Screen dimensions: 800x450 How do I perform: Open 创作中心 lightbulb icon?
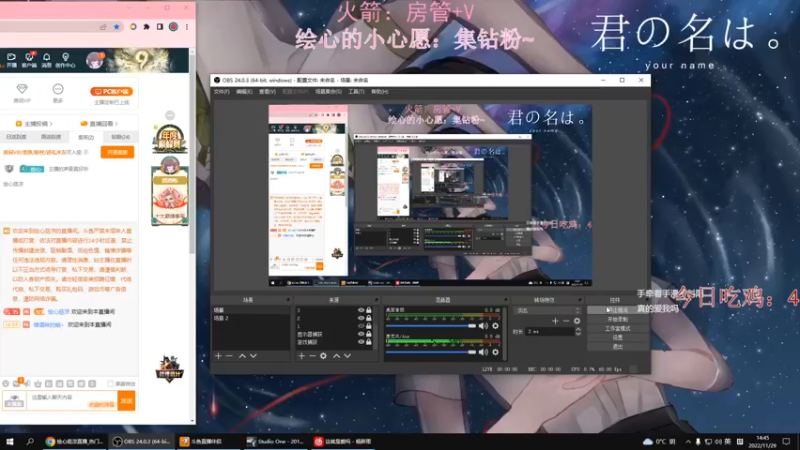click(65, 60)
